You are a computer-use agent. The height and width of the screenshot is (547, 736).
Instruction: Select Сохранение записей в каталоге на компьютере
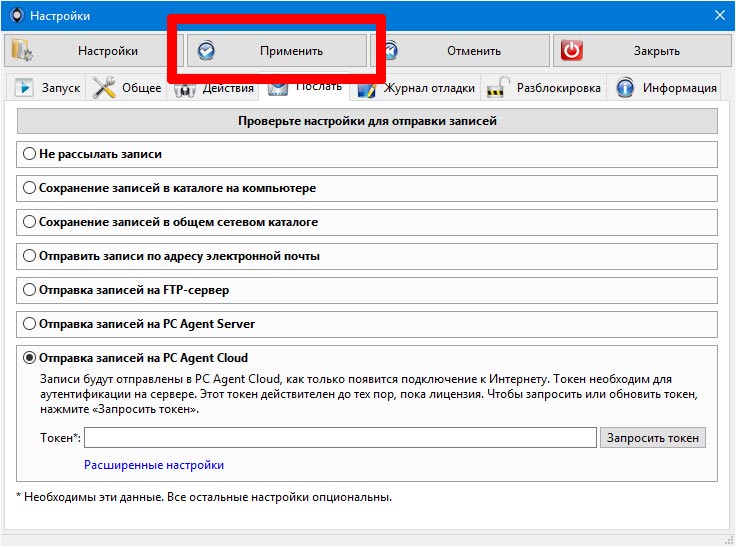pyautogui.click(x=30, y=188)
